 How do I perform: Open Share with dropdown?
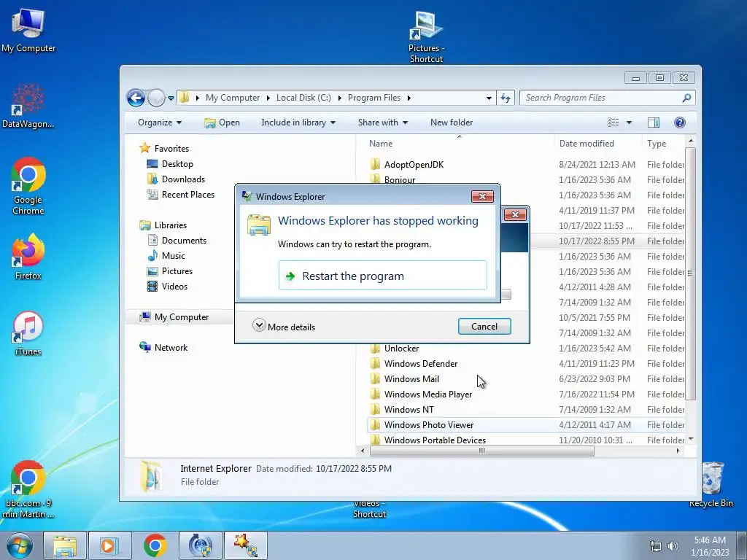383,122
